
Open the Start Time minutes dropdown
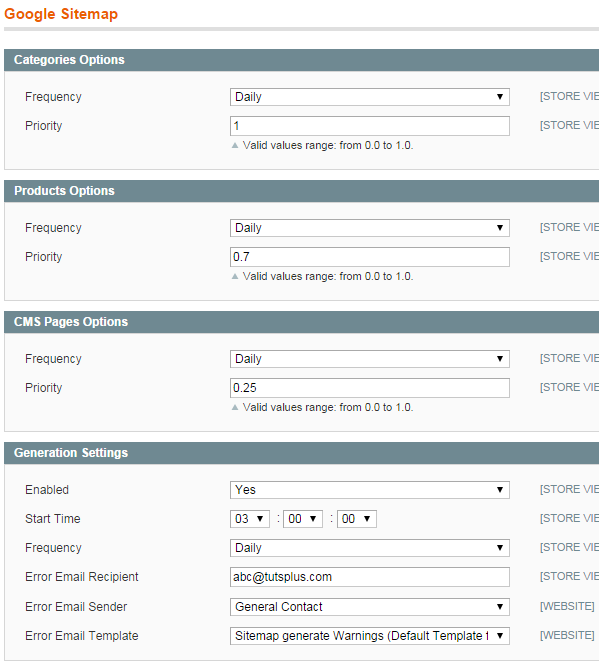pyautogui.click(x=303, y=519)
